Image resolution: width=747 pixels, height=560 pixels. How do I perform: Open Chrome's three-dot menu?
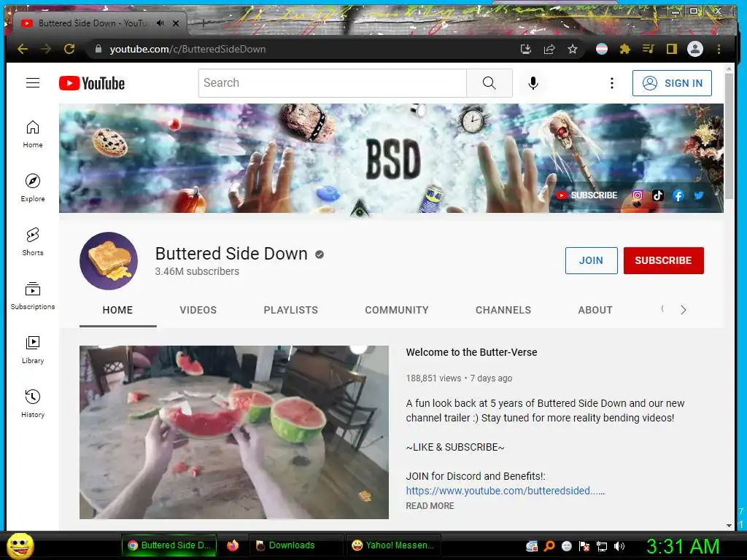(x=719, y=49)
